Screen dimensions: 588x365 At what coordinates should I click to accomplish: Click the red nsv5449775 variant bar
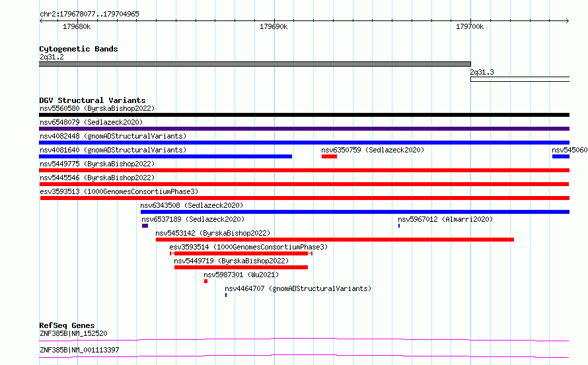point(304,170)
